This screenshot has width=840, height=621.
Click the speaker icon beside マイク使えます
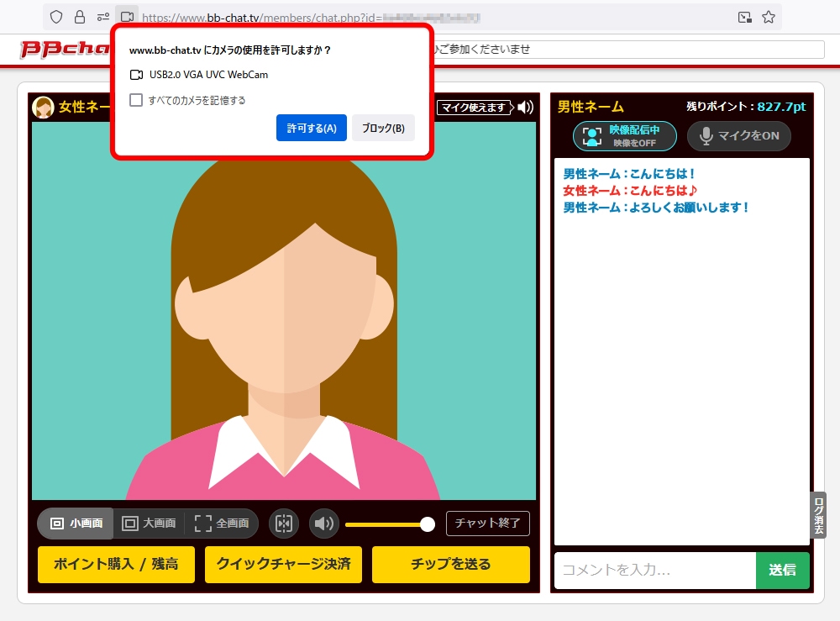coord(526,108)
